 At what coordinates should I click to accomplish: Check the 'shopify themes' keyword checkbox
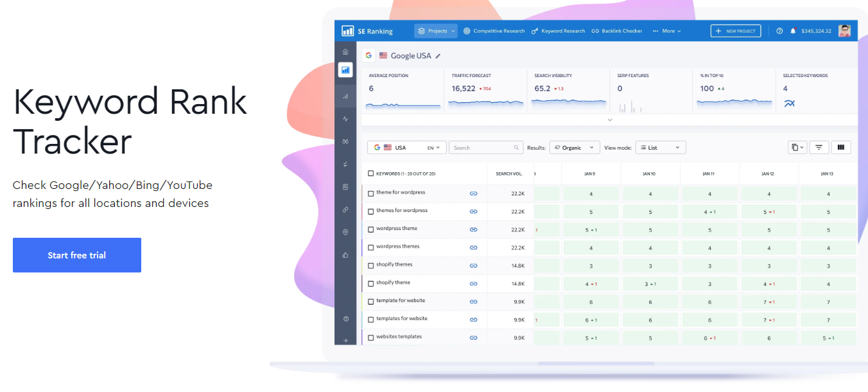pyautogui.click(x=370, y=265)
